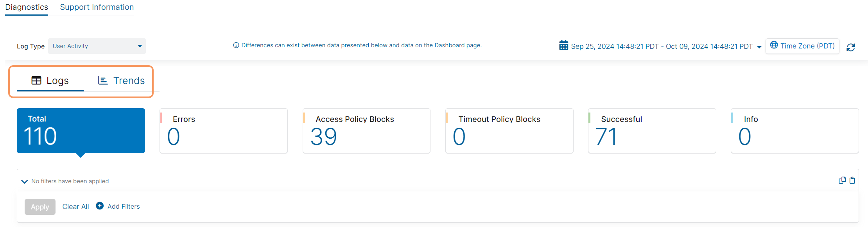Open the Trends tab

[x=121, y=80]
